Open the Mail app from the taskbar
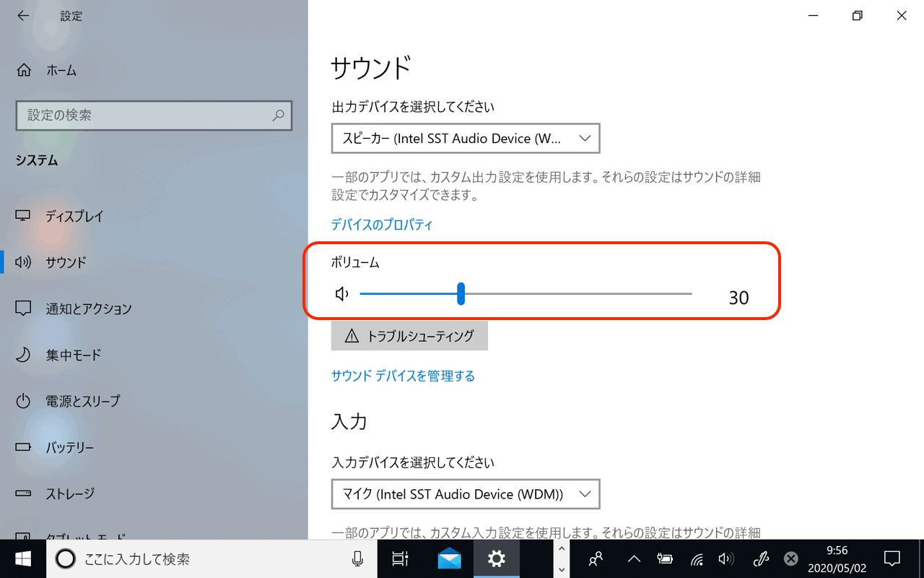 [449, 558]
